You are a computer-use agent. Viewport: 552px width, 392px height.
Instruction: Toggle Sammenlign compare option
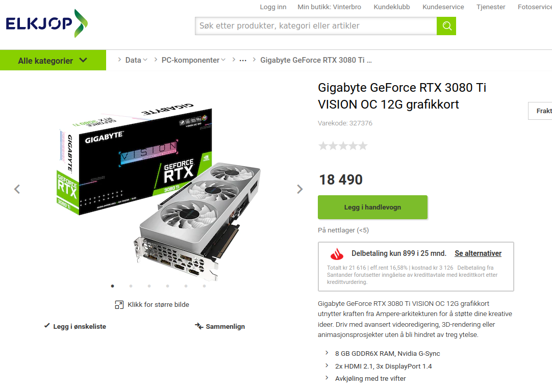220,326
